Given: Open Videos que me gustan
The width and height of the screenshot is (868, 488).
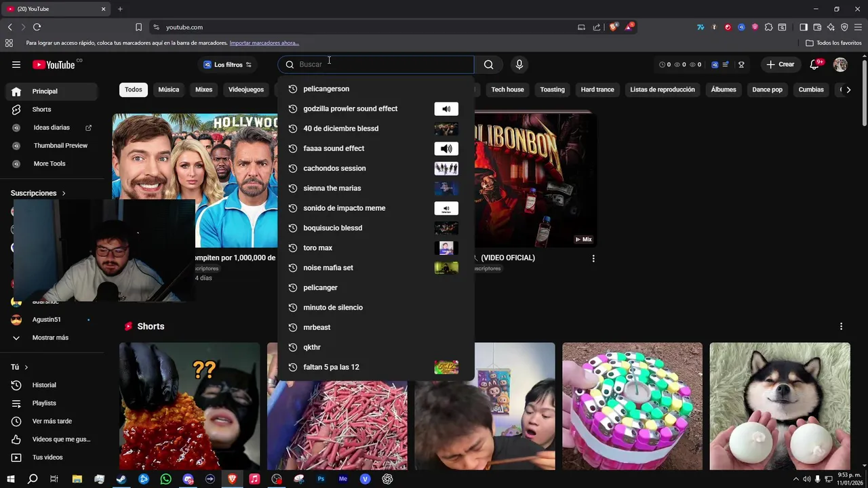Looking at the screenshot, I should pos(61,439).
